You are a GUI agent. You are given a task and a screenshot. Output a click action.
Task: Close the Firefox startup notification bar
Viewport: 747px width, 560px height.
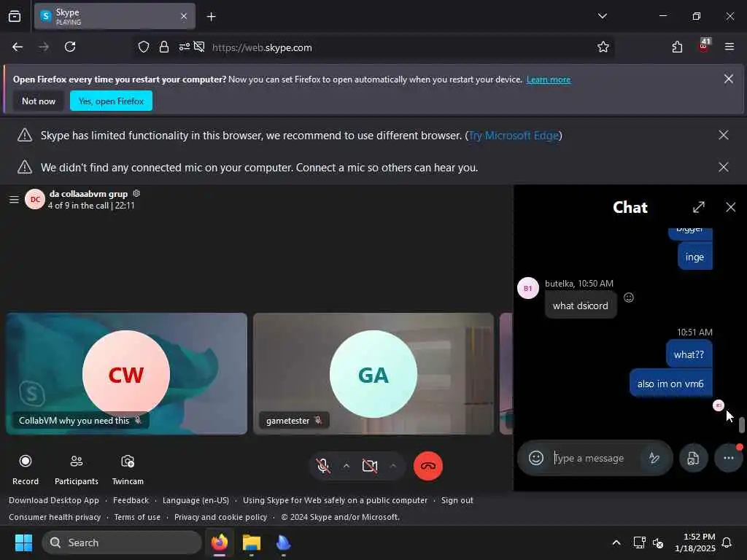click(729, 79)
